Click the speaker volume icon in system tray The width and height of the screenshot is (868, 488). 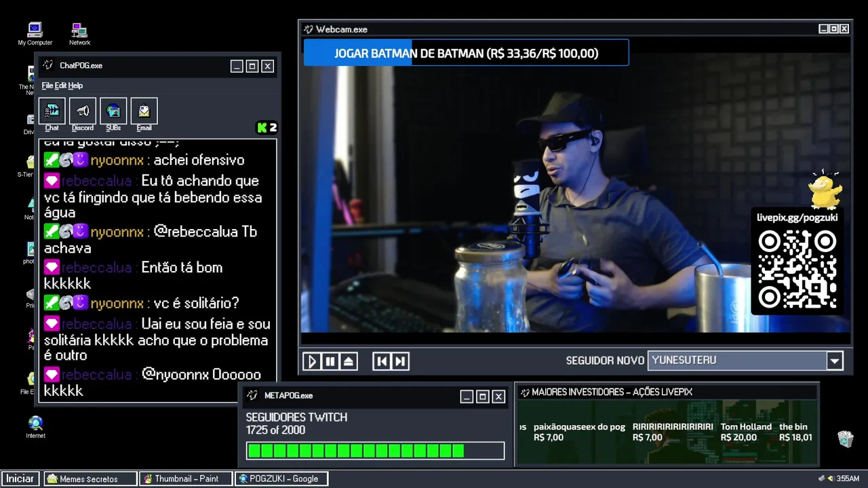pos(830,479)
